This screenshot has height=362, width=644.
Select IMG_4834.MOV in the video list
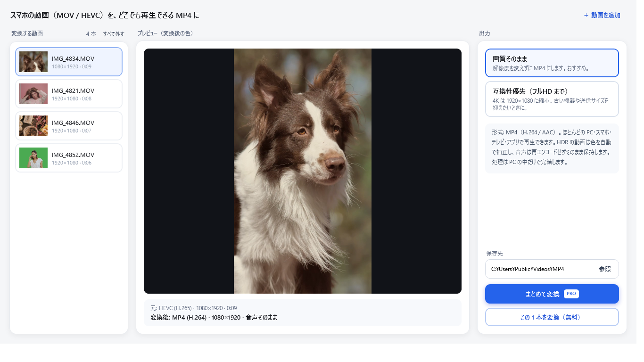point(69,62)
